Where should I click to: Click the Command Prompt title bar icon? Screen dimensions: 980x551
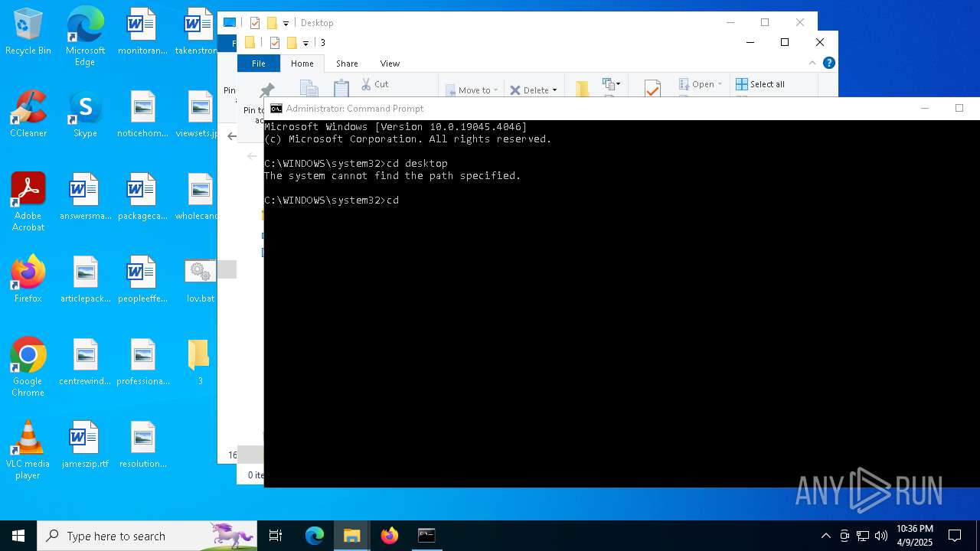tap(276, 109)
